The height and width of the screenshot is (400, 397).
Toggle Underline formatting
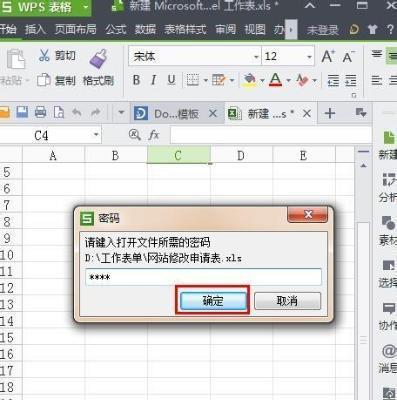(171, 80)
